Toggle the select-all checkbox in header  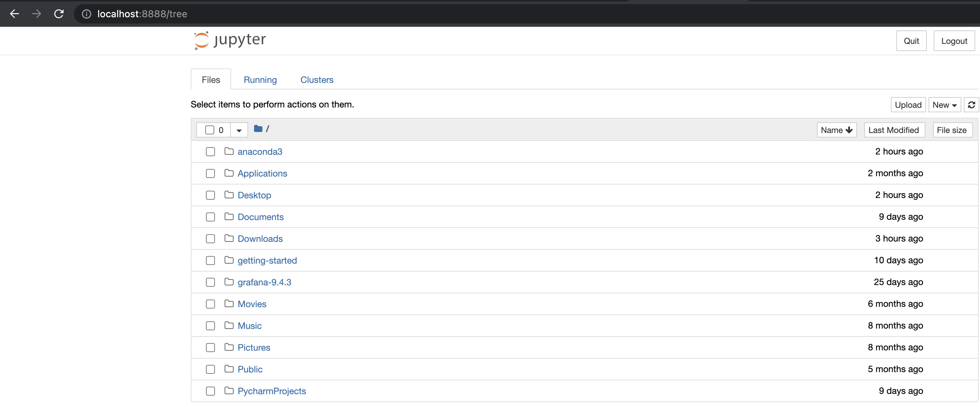[209, 130]
